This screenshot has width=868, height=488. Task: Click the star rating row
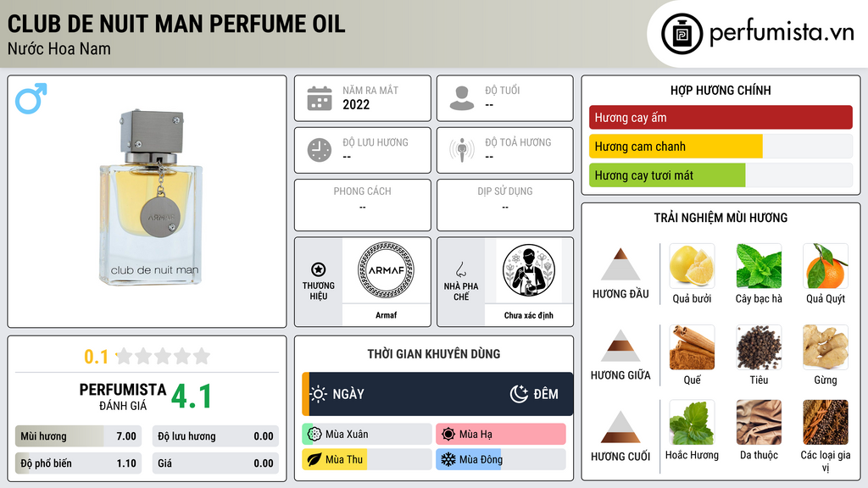(164, 356)
